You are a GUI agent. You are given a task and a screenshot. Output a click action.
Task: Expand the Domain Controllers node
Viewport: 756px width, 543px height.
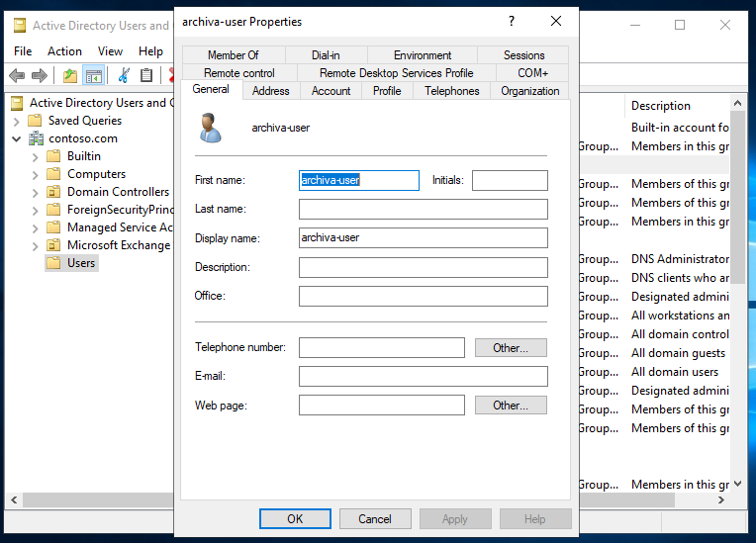pos(36,192)
